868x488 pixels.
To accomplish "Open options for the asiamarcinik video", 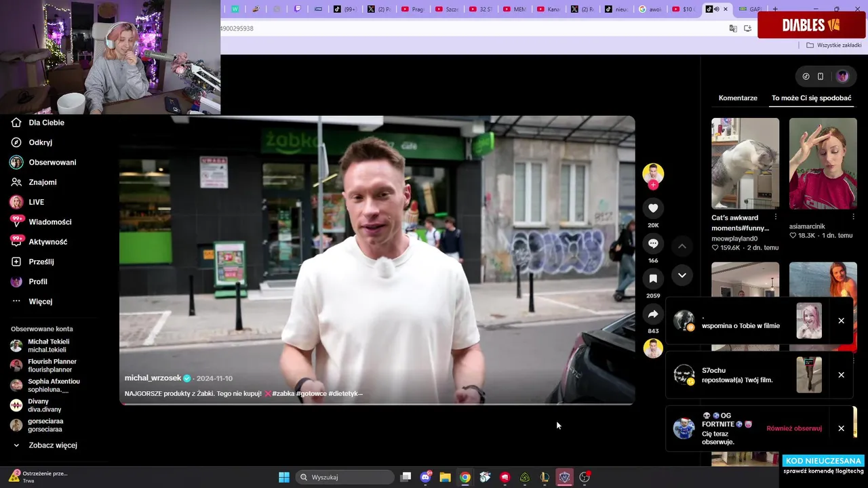I will coord(853,217).
